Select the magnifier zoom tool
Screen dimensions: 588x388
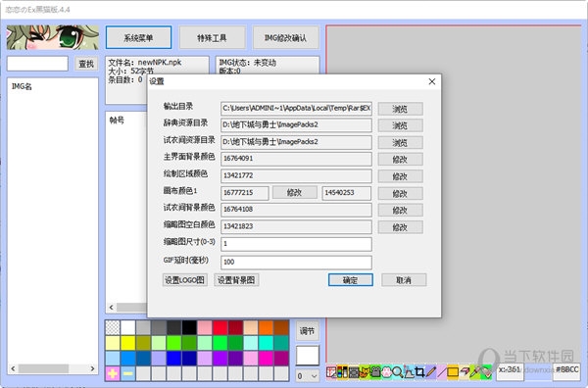[x=398, y=372]
